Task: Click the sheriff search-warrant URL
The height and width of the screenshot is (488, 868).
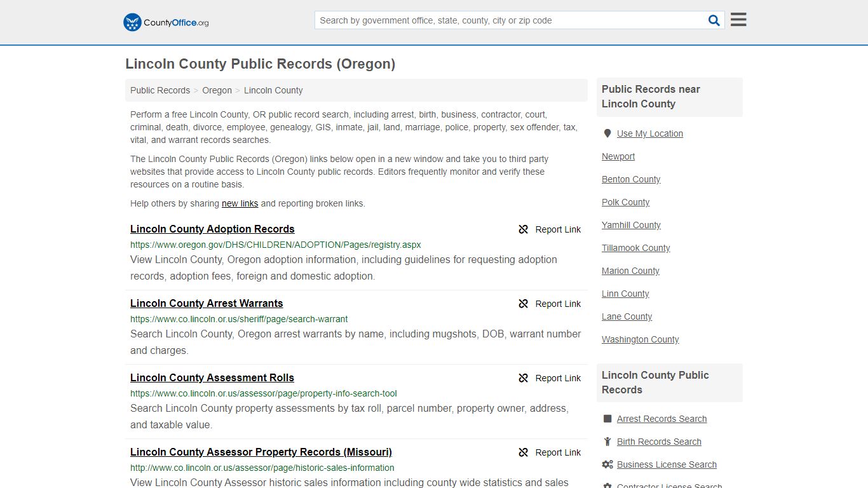Action: click(239, 319)
